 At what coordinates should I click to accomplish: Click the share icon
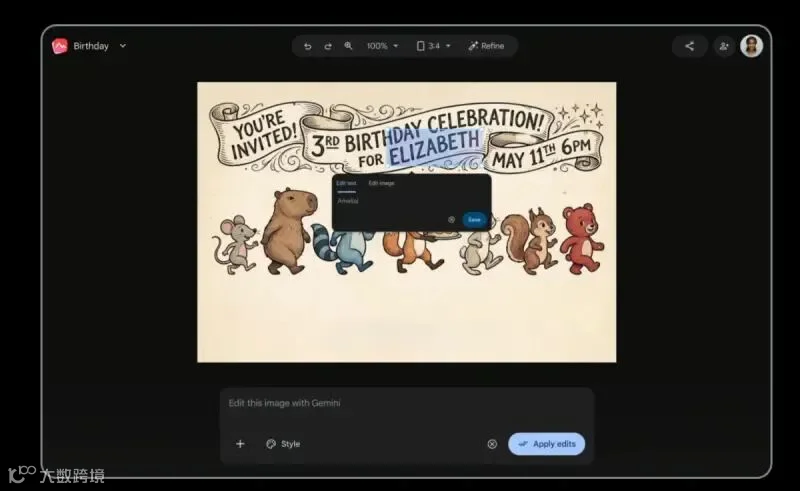[689, 46]
